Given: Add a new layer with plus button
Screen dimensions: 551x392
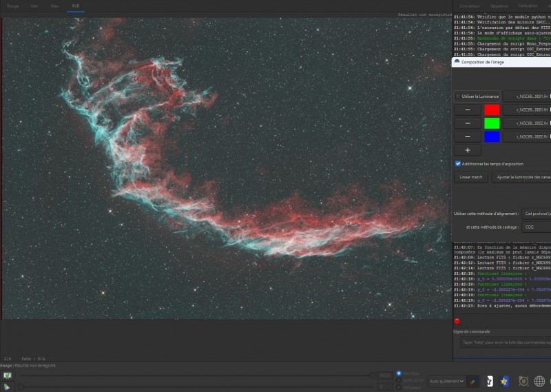Looking at the screenshot, I should tap(468, 150).
